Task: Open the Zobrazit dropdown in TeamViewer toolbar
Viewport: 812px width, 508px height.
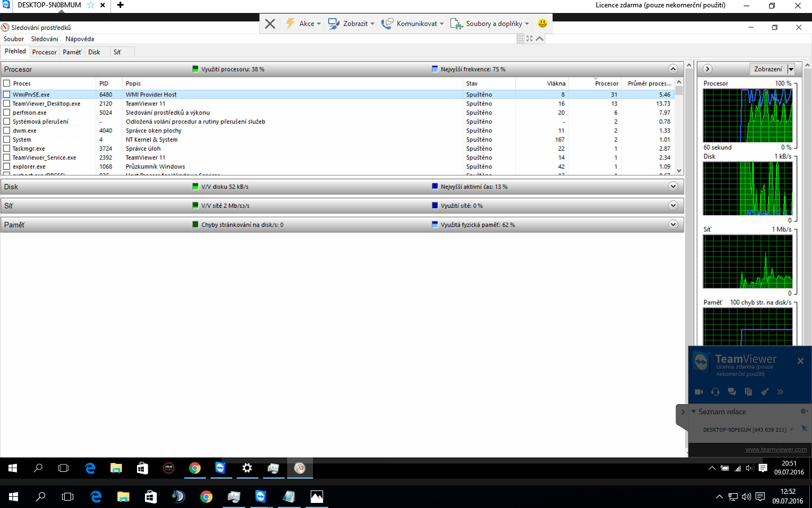Action: tap(351, 24)
